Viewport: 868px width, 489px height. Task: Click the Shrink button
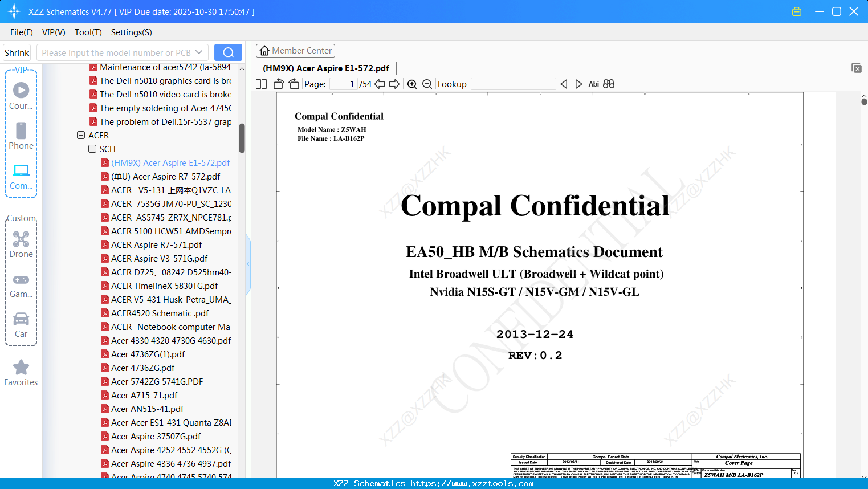click(x=17, y=52)
